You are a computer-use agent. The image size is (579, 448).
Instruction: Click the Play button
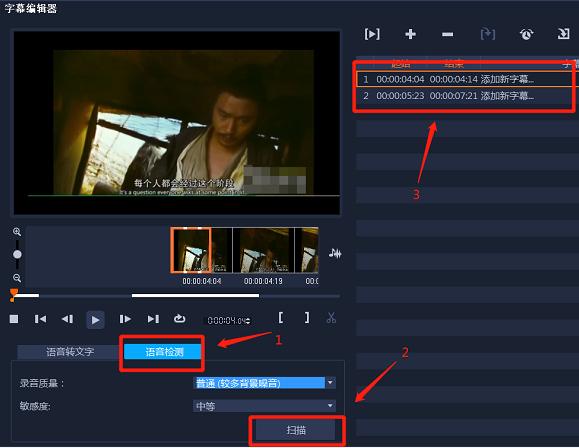(x=95, y=319)
